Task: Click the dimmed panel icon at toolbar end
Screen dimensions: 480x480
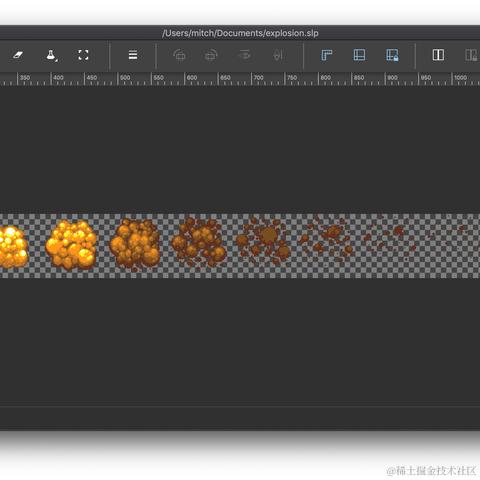Action: tap(471, 55)
